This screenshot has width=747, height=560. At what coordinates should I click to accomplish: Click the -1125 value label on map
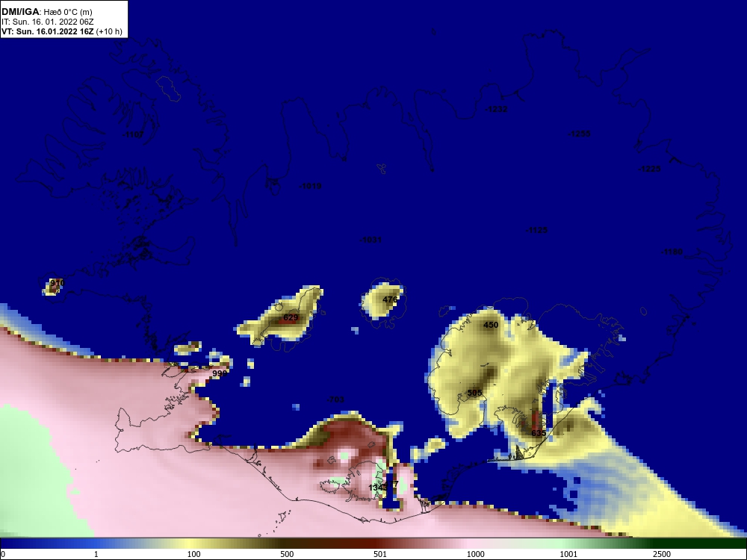[536, 231]
